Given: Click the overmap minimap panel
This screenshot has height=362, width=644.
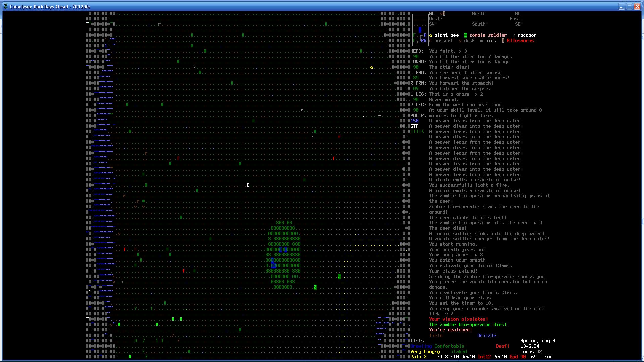Looking at the screenshot, I should tap(420, 30).
